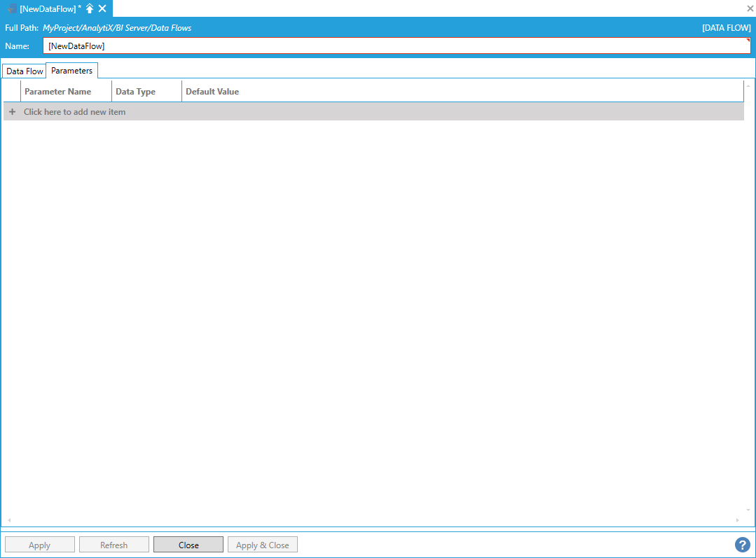The height and width of the screenshot is (558, 756).
Task: Sort by Data Type column header
Action: [x=136, y=92]
